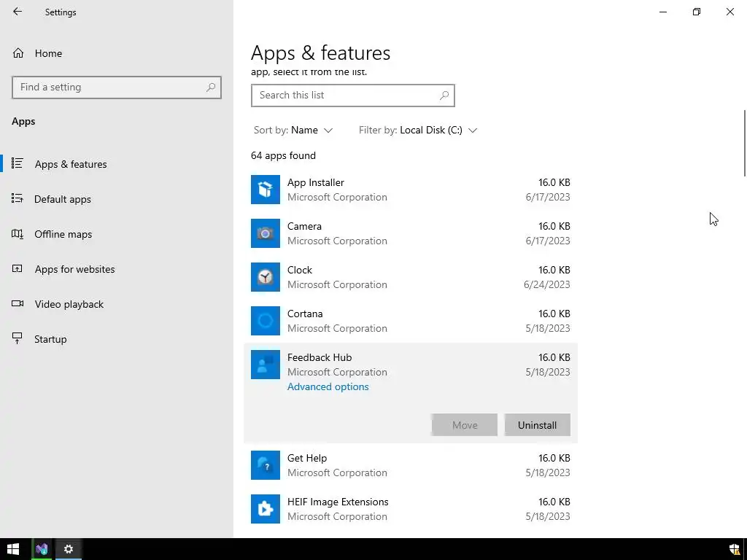Focus the Search this list box
Viewport: 747px width, 560px height.
(x=353, y=96)
